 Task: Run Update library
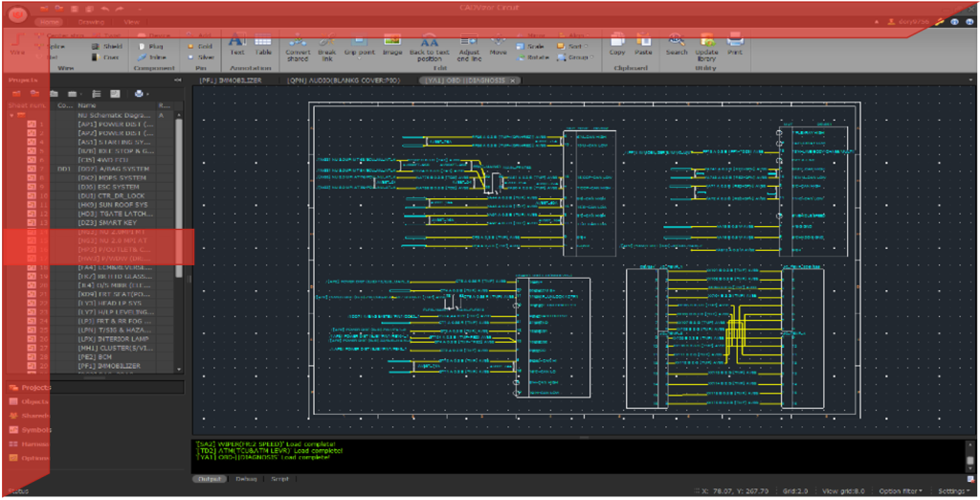pyautogui.click(x=707, y=47)
